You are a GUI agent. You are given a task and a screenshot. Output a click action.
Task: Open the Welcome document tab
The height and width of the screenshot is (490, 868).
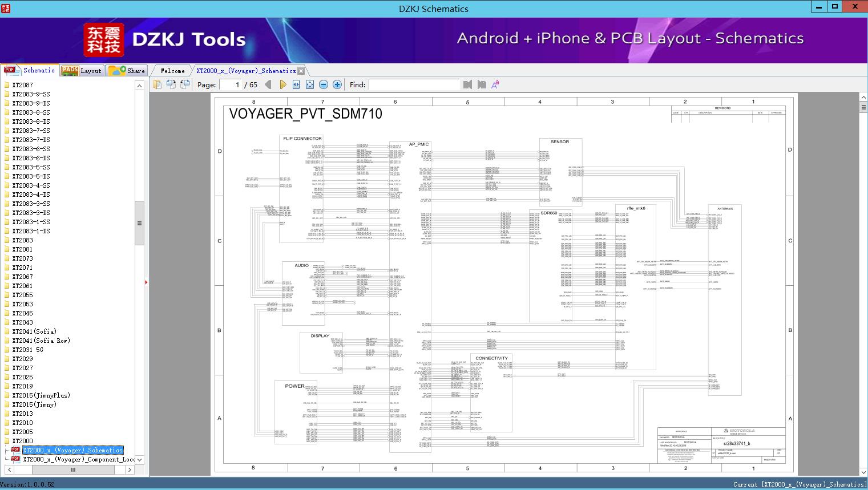[x=172, y=71]
